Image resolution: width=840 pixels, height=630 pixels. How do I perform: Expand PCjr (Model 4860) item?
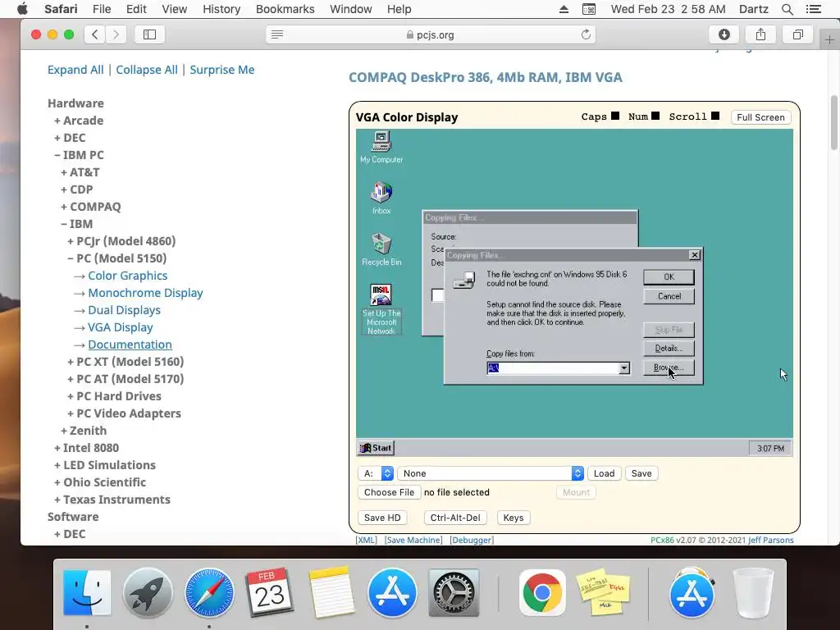(x=121, y=241)
